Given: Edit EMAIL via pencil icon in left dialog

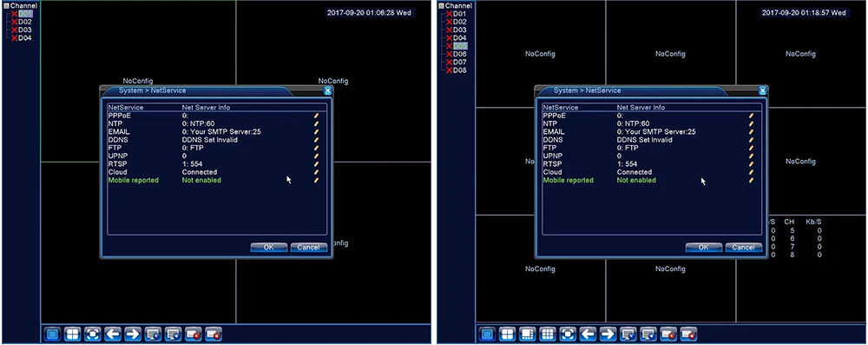Looking at the screenshot, I should (x=317, y=132).
